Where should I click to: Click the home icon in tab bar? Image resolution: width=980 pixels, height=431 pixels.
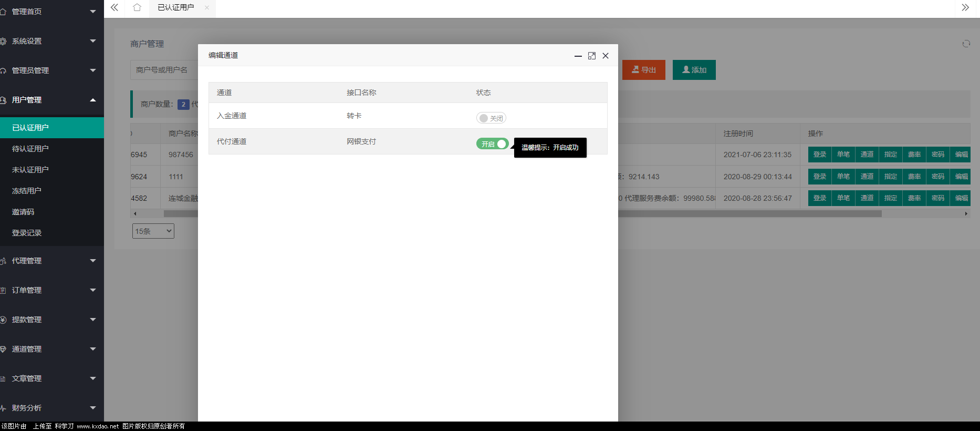click(137, 7)
